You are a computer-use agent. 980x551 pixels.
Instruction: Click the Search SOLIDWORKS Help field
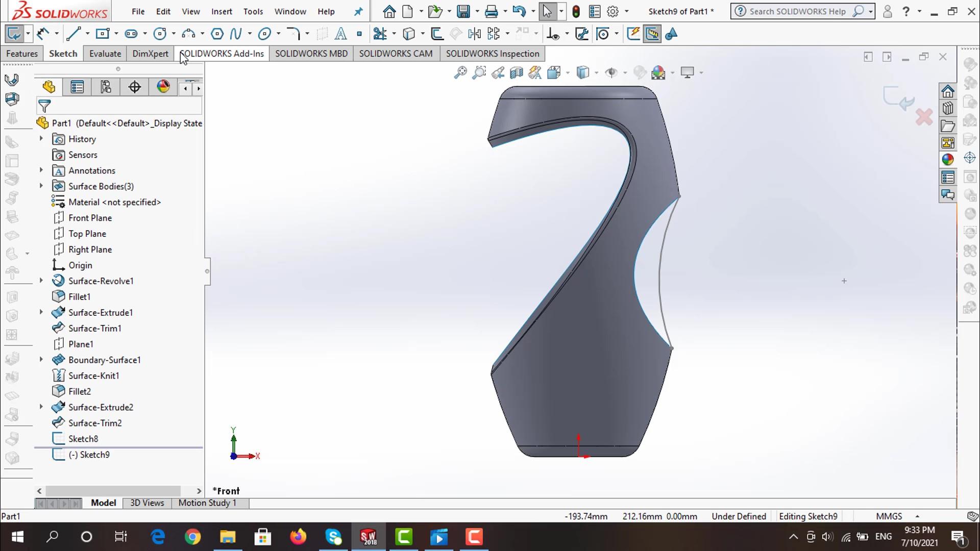point(797,11)
